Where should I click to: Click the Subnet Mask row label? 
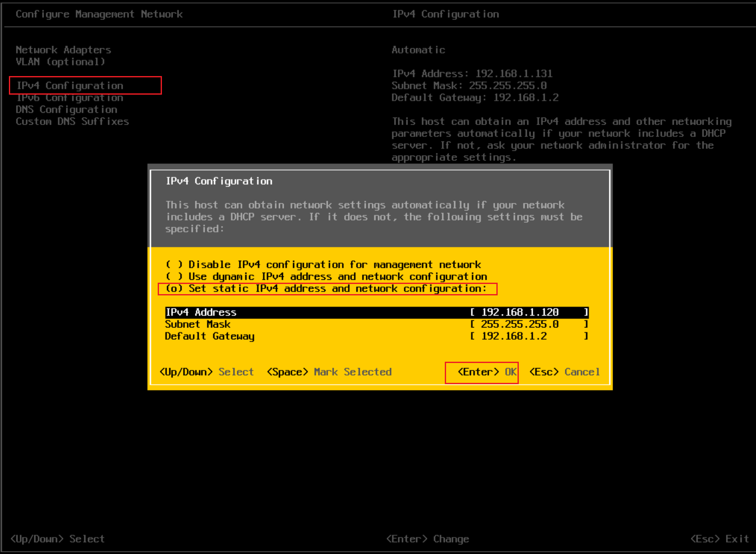pyautogui.click(x=198, y=324)
